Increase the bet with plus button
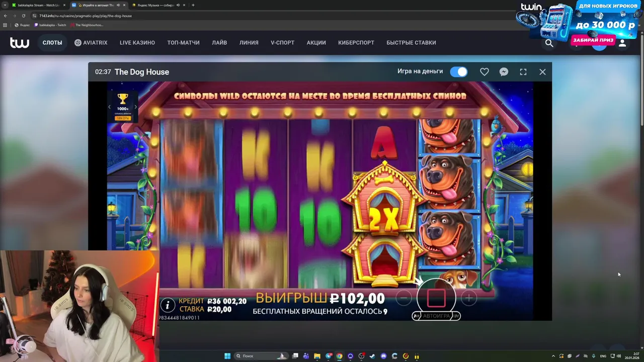The image size is (644, 362). (468, 298)
